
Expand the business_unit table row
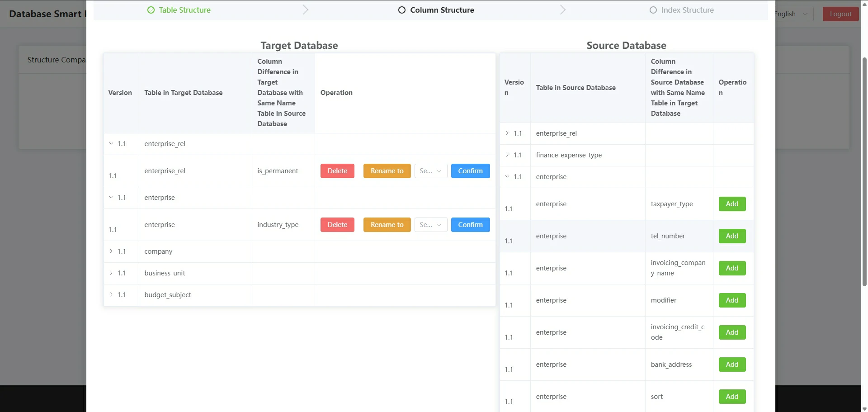[111, 273]
